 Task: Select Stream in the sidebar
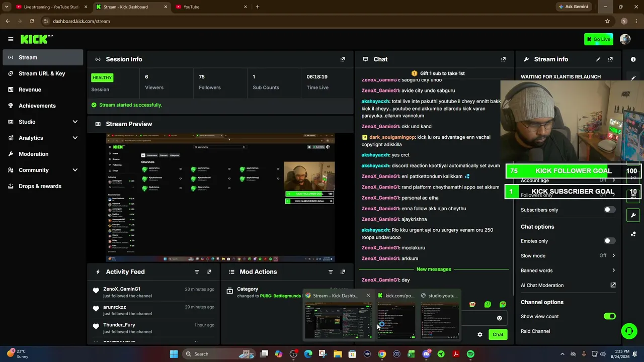(43, 57)
